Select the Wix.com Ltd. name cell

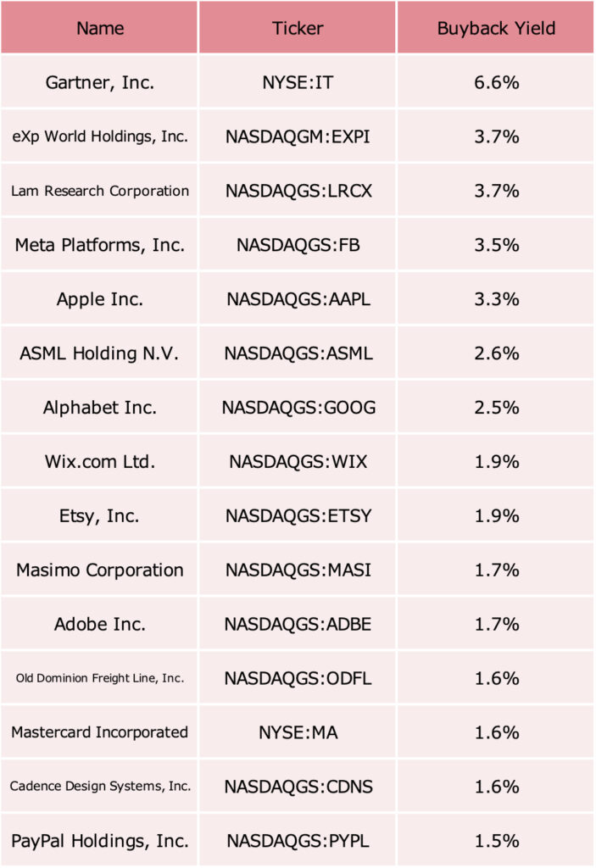(x=99, y=462)
